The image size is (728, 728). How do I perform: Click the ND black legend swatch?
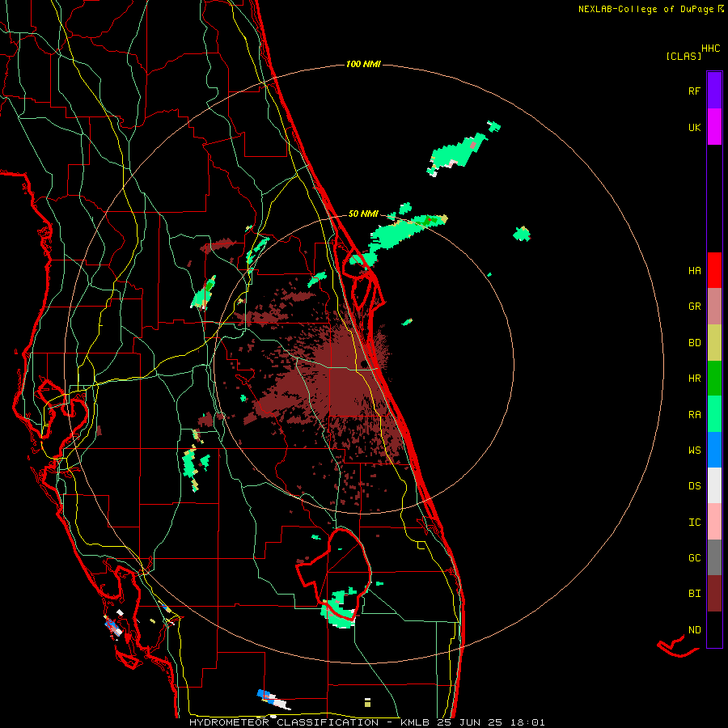click(x=714, y=629)
